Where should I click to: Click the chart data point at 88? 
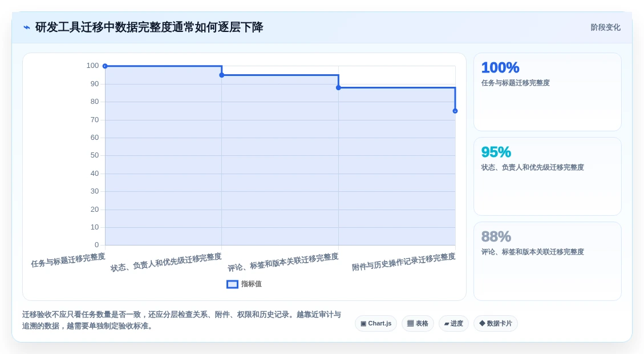point(338,87)
